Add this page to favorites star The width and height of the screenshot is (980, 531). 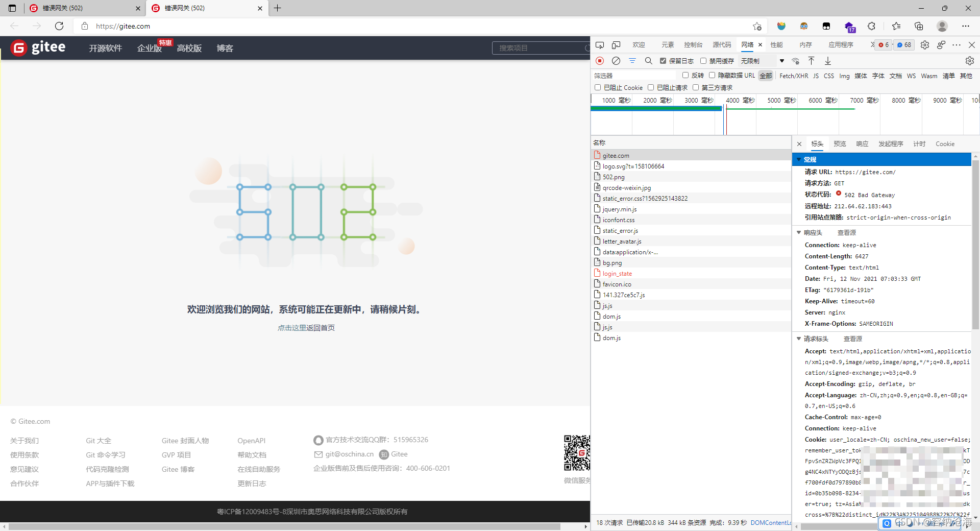coord(757,26)
